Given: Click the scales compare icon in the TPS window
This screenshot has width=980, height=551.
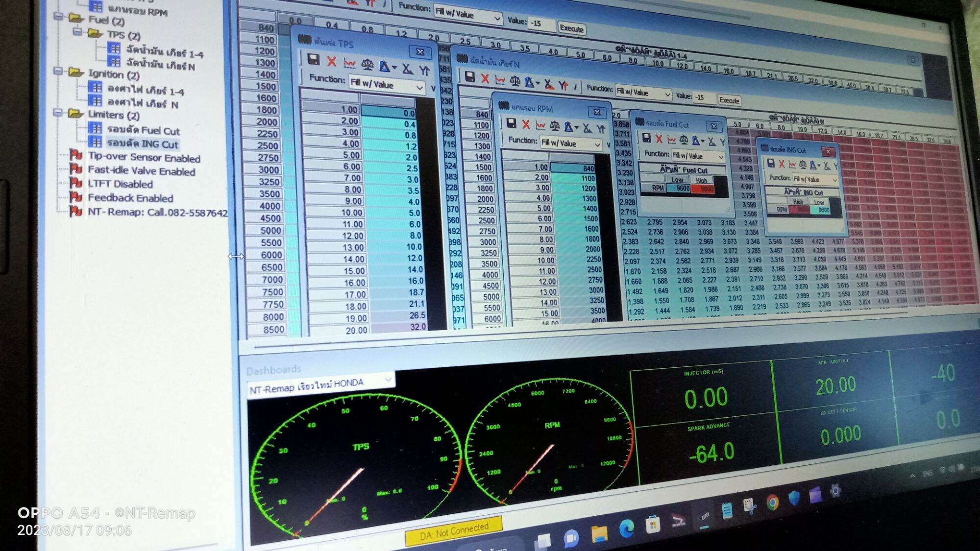Looking at the screenshot, I should pos(367,65).
